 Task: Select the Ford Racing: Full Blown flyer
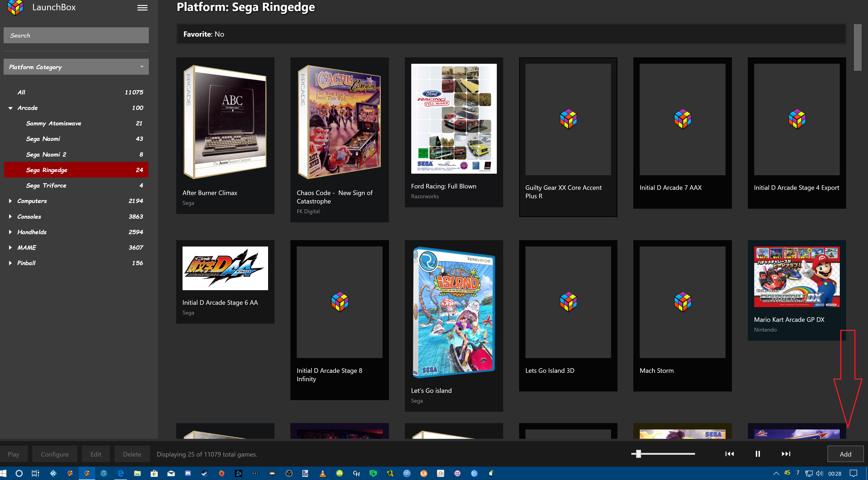(454, 119)
